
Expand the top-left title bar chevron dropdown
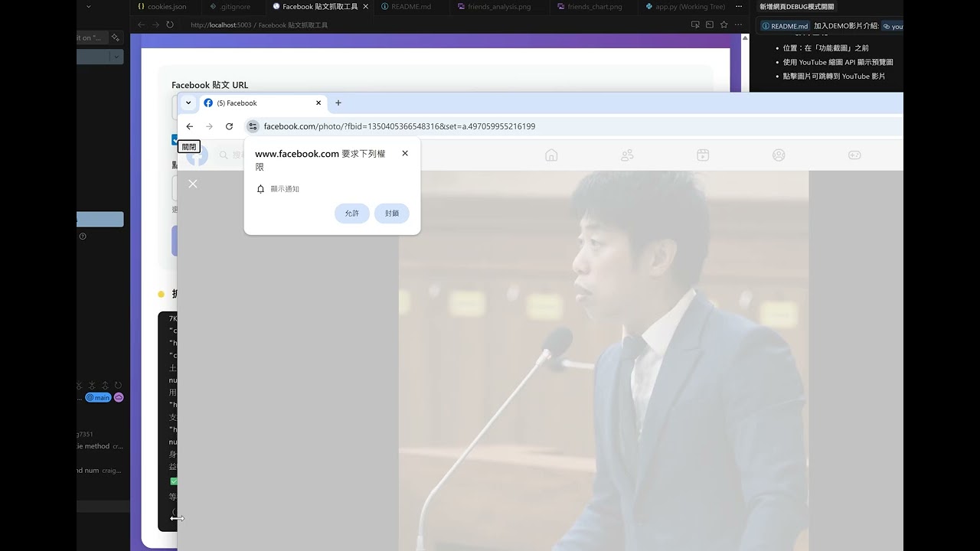coord(88,6)
